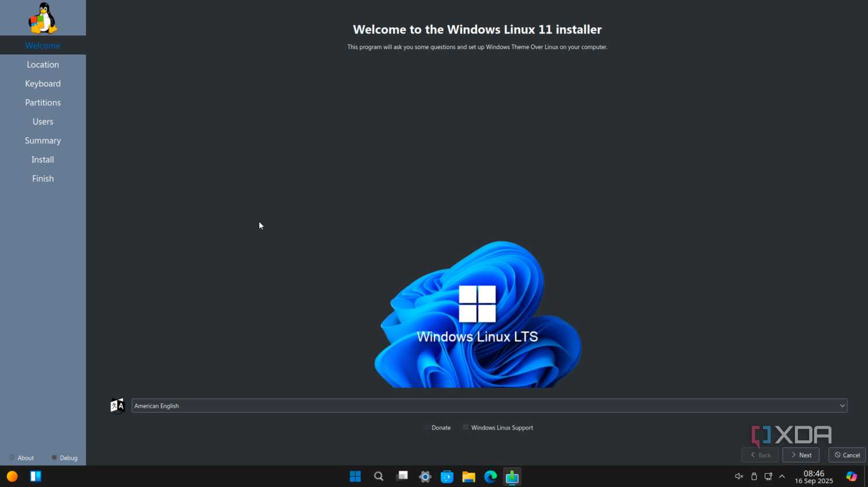868x487 pixels.
Task: Open Windows Linux Support link
Action: tap(498, 427)
